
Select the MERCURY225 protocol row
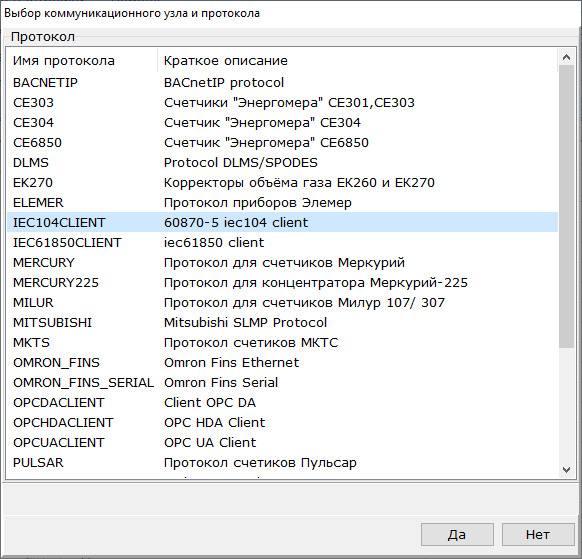(x=282, y=282)
